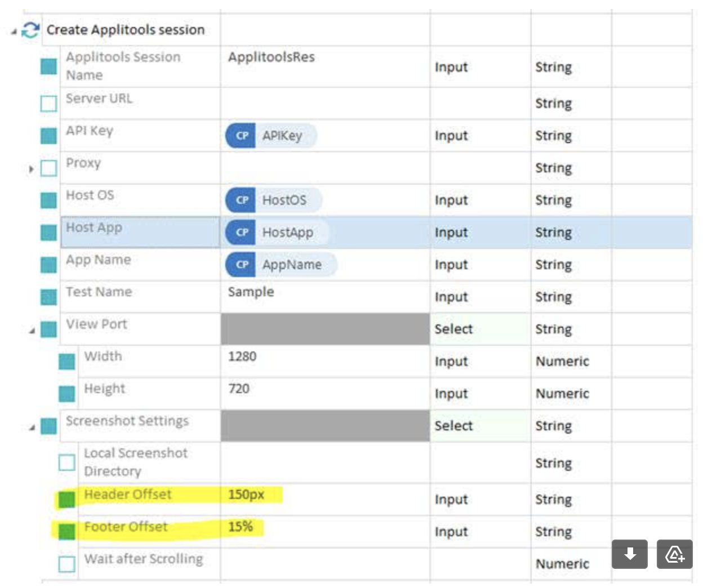Click the APIKey parameter pill
This screenshot has width=712, height=588.
[272, 136]
